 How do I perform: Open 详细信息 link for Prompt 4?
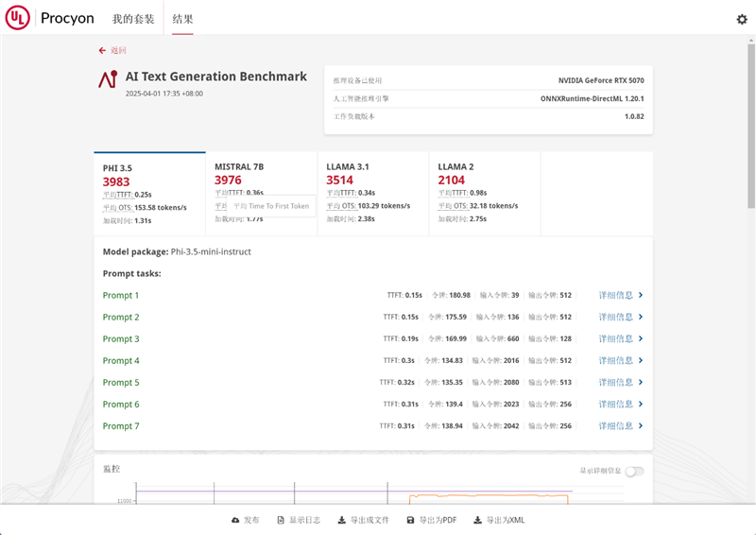(x=616, y=360)
